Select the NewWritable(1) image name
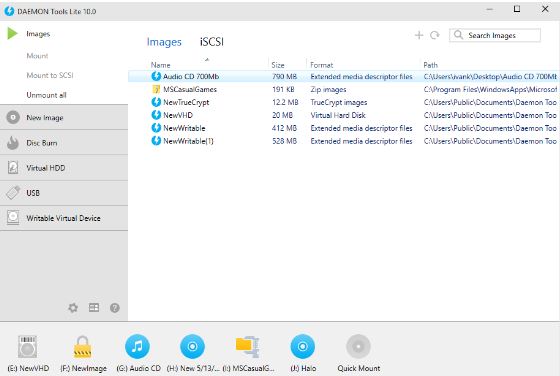The width and height of the screenshot is (560, 376). [x=188, y=141]
